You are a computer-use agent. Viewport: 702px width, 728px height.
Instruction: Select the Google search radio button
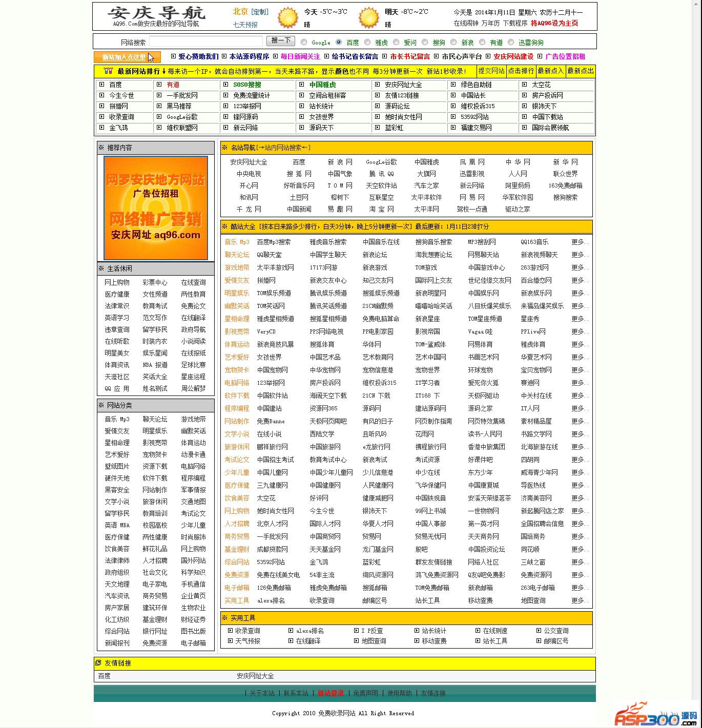point(304,42)
